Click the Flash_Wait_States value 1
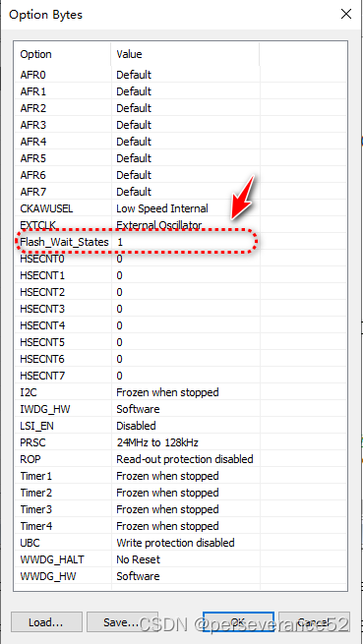 click(120, 242)
